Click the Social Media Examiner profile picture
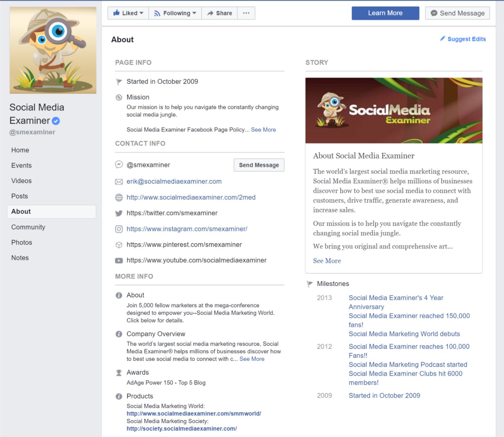 [x=53, y=50]
